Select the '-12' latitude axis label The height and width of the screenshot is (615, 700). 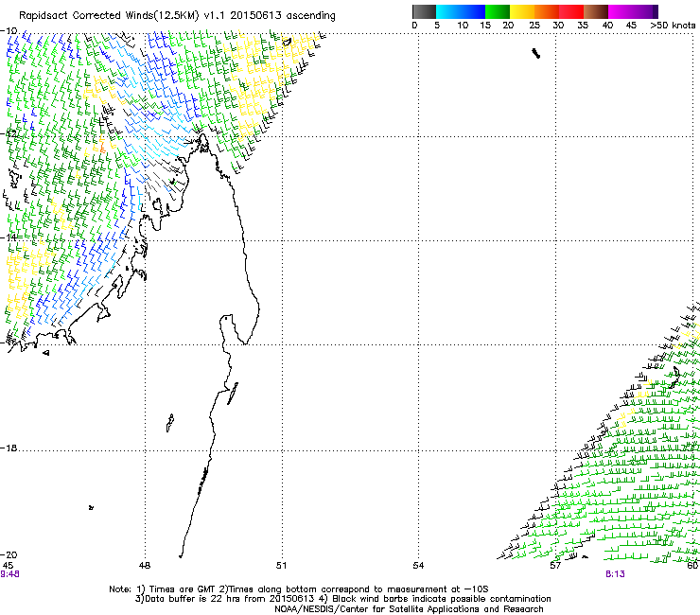[x=9, y=134]
